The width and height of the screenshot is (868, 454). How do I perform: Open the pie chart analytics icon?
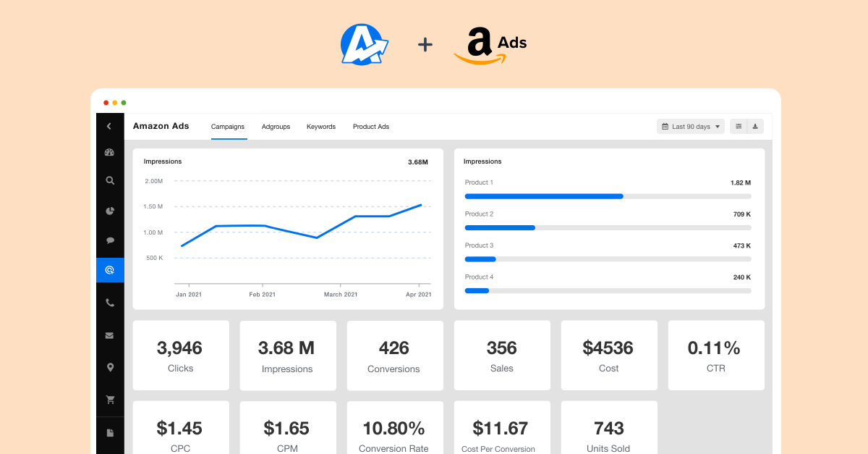[x=110, y=211]
